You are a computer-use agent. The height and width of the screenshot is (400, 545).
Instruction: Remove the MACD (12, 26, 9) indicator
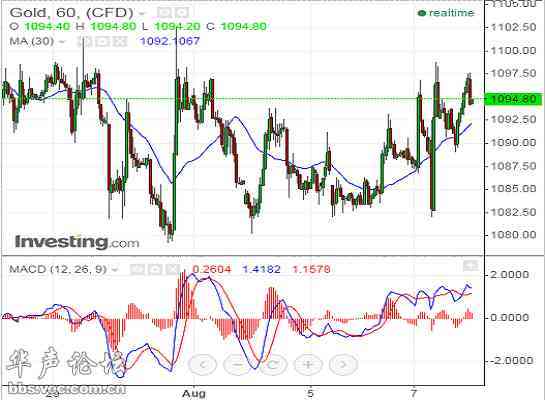[x=172, y=269]
